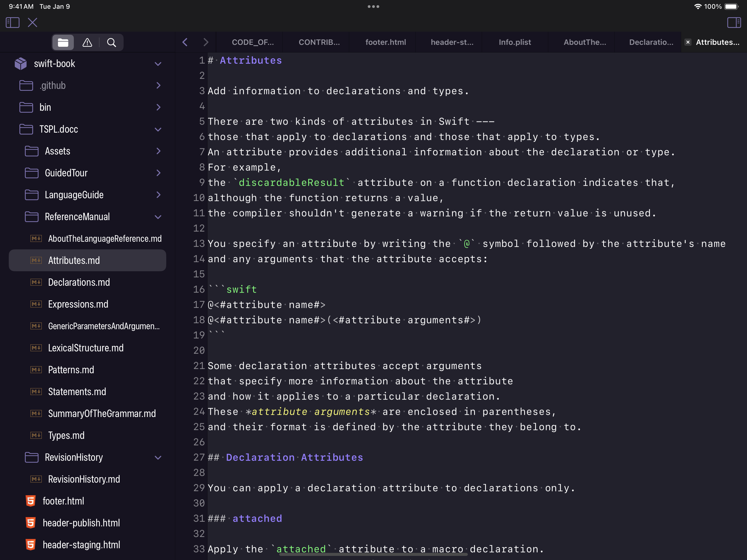Toggle the left sidebar panel
Image resolution: width=747 pixels, height=560 pixels.
13,23
